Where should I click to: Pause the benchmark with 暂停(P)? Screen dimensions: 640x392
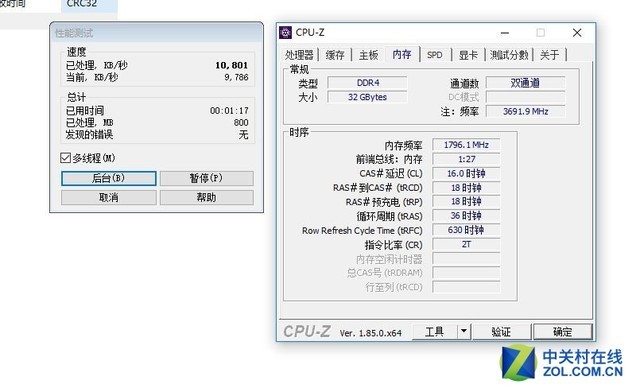point(207,178)
